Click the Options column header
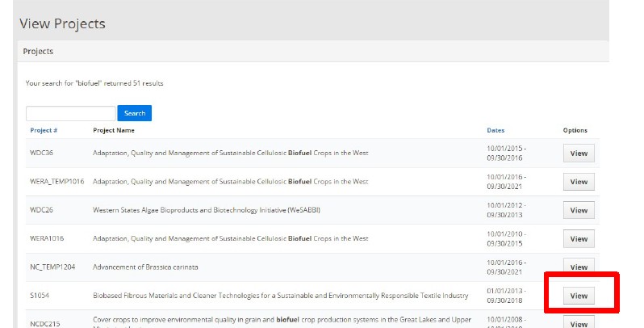This screenshot has height=328, width=644. pos(575,130)
